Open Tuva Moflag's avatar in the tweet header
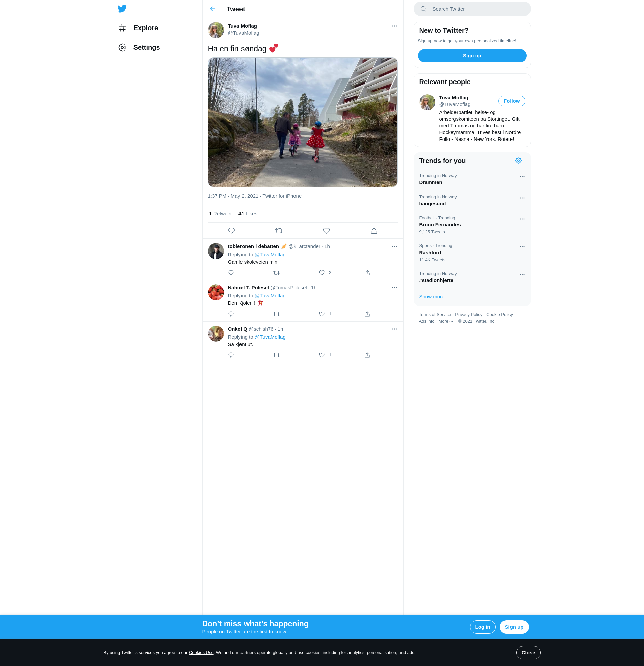Image resolution: width=644 pixels, height=666 pixels. point(216,30)
